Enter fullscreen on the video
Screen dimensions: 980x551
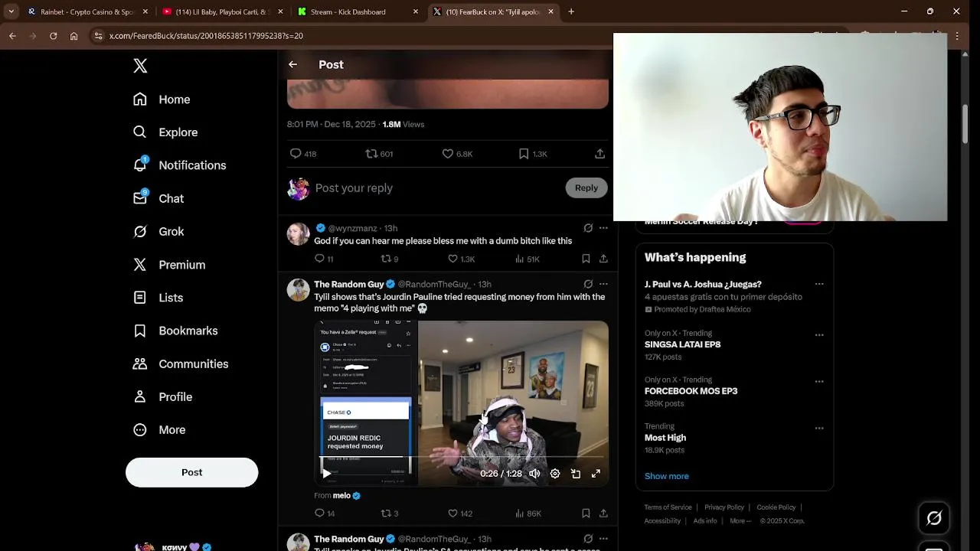(x=596, y=474)
